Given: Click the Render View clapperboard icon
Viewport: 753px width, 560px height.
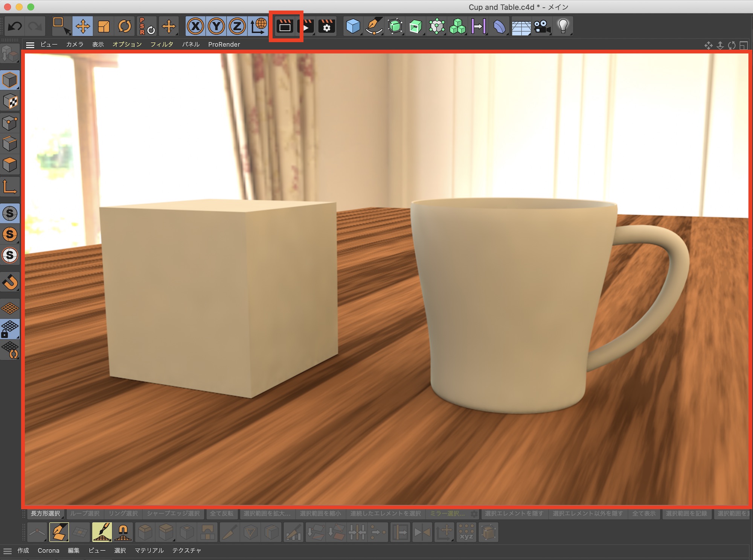Looking at the screenshot, I should point(285,26).
